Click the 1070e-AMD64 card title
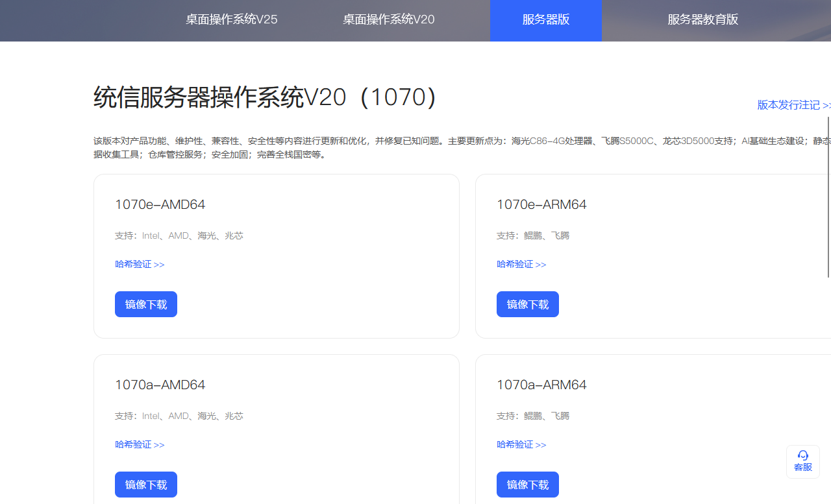 160,204
